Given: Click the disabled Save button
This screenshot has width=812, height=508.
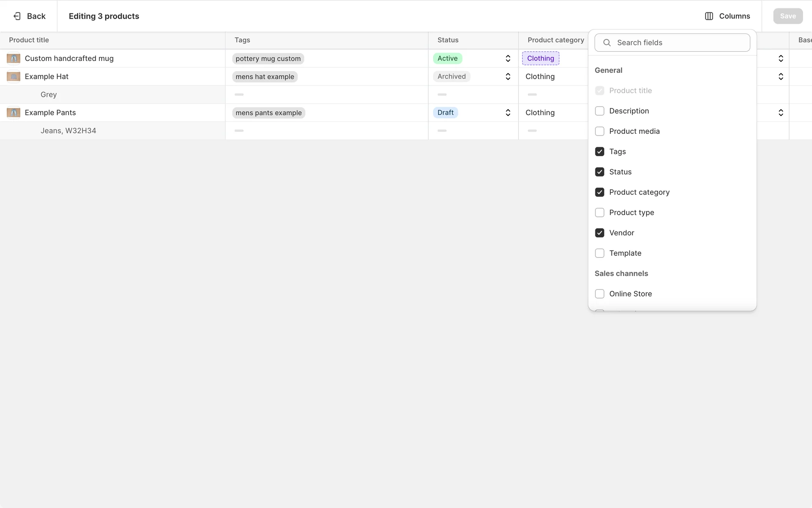Looking at the screenshot, I should click(x=787, y=16).
